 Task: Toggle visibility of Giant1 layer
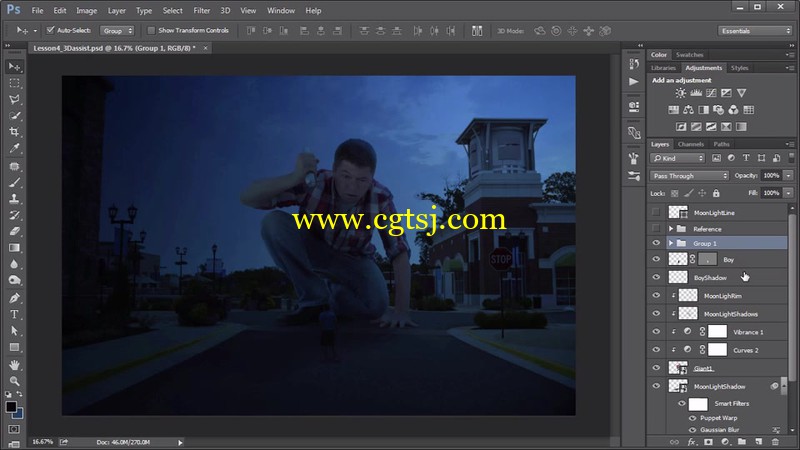656,368
